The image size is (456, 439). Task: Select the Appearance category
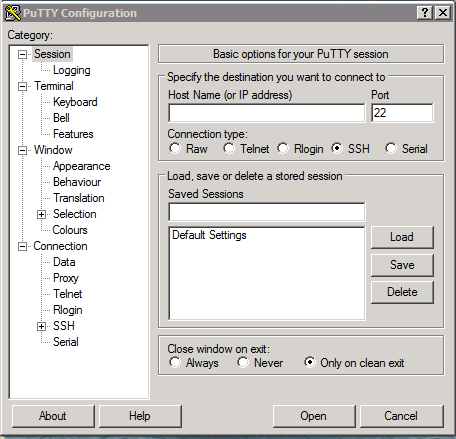coord(82,166)
